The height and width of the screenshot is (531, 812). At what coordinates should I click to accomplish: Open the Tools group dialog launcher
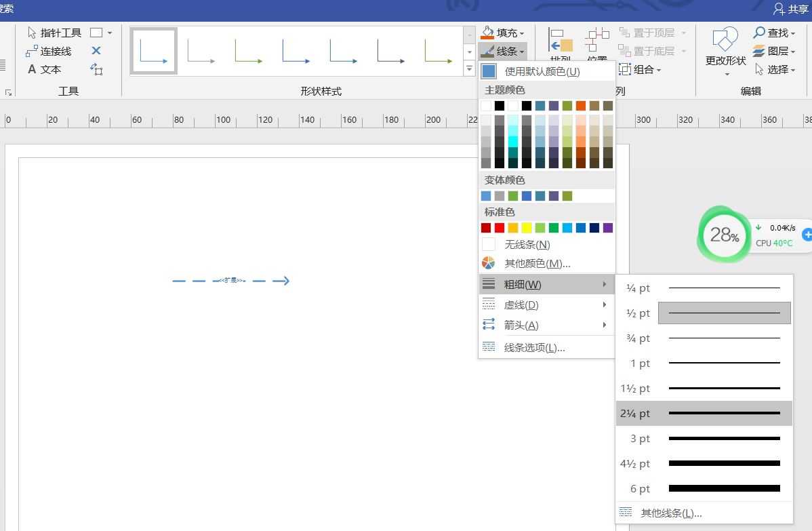[x=8, y=92]
